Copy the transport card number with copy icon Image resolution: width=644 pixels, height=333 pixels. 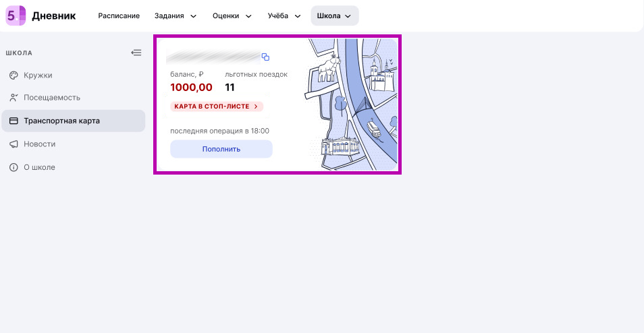(x=265, y=57)
